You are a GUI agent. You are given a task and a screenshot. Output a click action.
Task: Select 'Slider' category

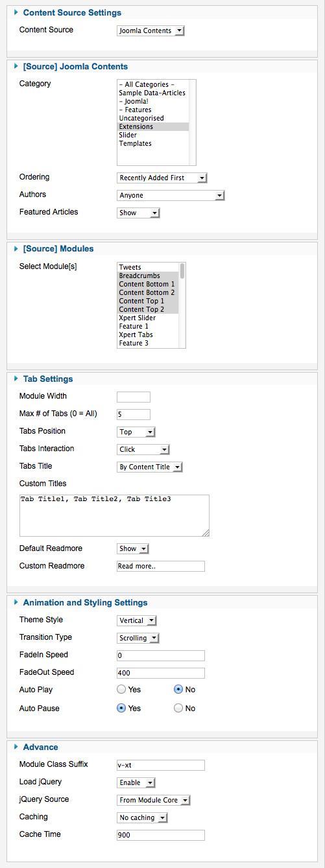pos(153,135)
